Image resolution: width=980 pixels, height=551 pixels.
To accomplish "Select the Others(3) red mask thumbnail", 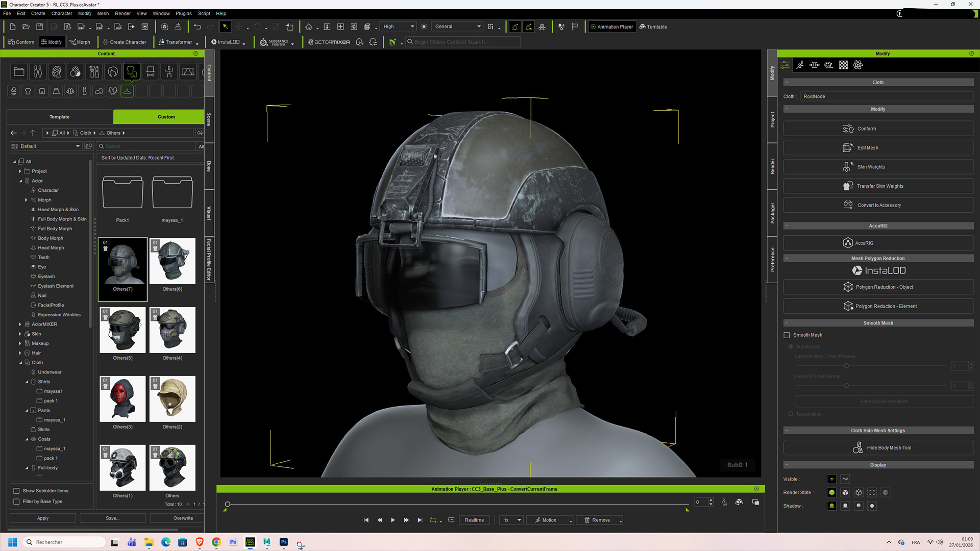I will tap(122, 399).
